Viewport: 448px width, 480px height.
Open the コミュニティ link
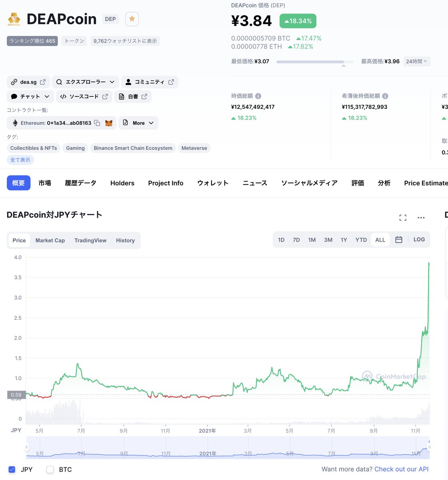[x=150, y=82]
